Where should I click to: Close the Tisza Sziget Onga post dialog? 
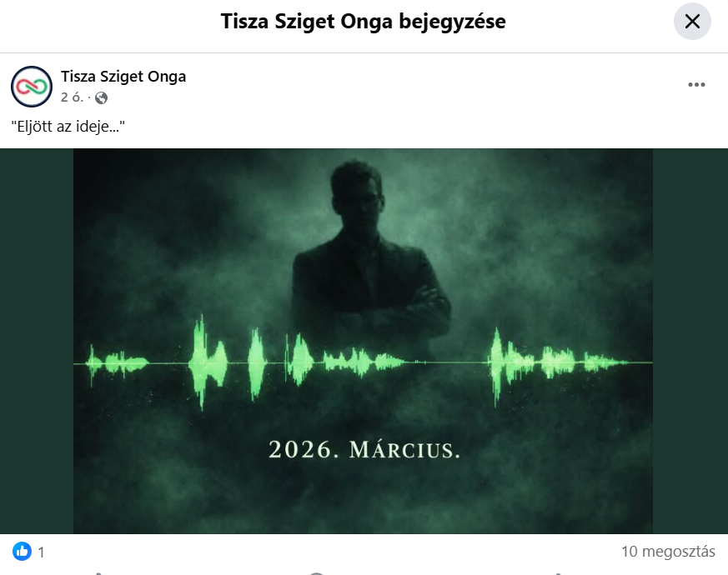[x=692, y=22]
